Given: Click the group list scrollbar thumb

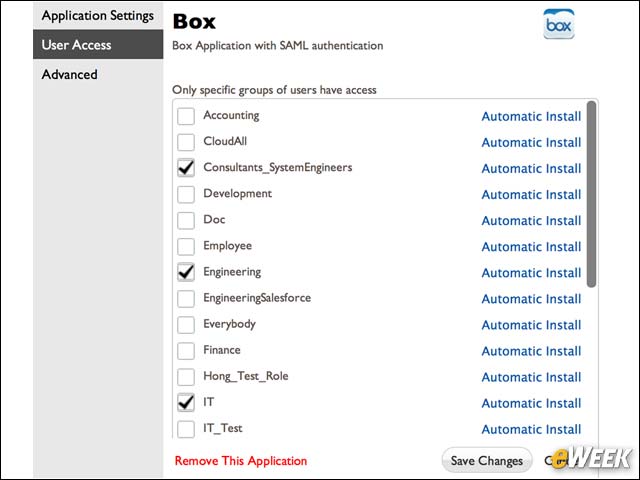Looking at the screenshot, I should pos(591,194).
